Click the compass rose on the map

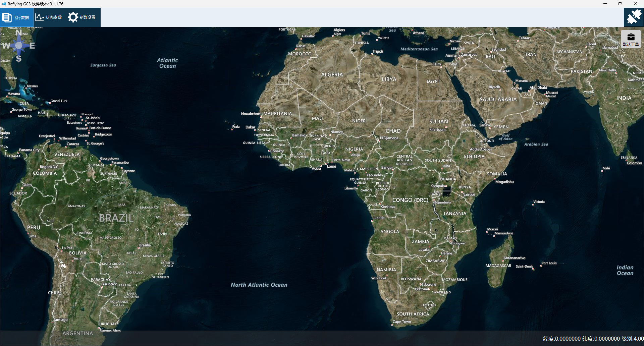point(19,45)
